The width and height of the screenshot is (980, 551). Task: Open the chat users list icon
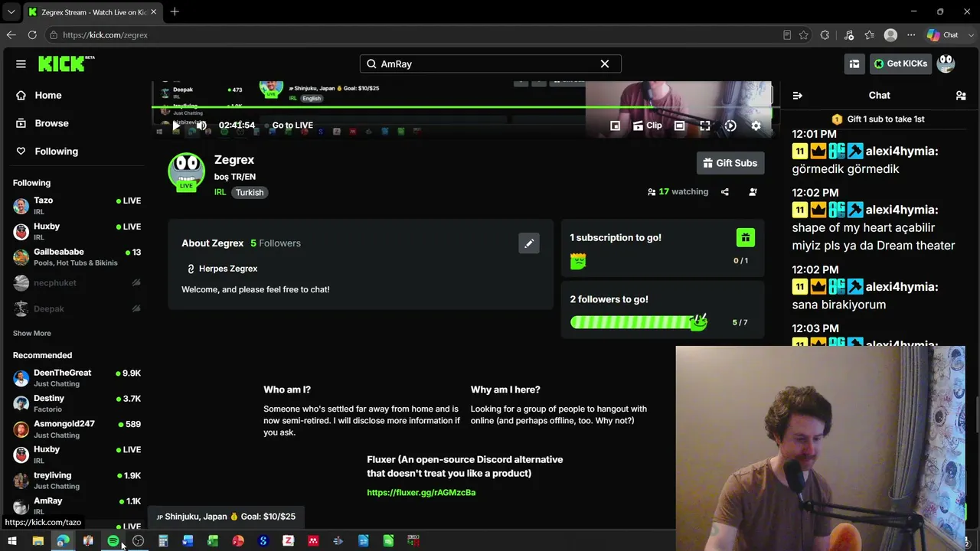coord(961,96)
